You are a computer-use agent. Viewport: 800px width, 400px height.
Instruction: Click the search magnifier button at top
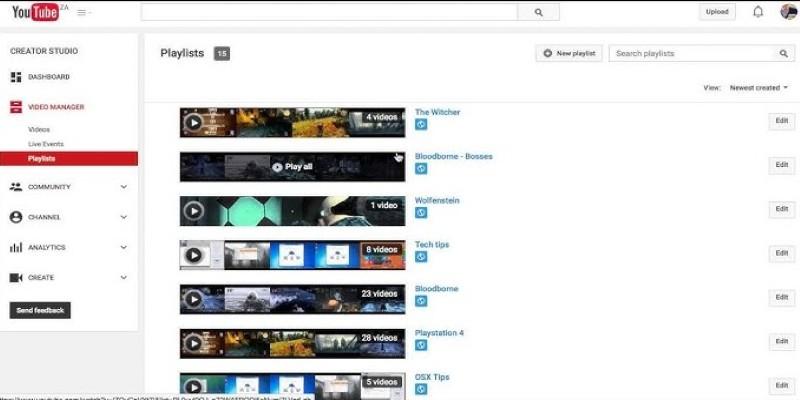coord(538,12)
